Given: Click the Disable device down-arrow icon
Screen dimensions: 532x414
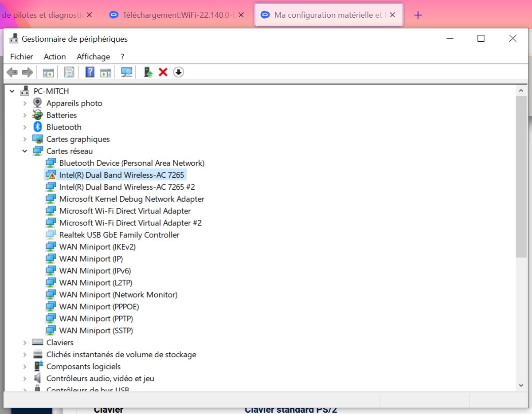Looking at the screenshot, I should click(x=178, y=72).
